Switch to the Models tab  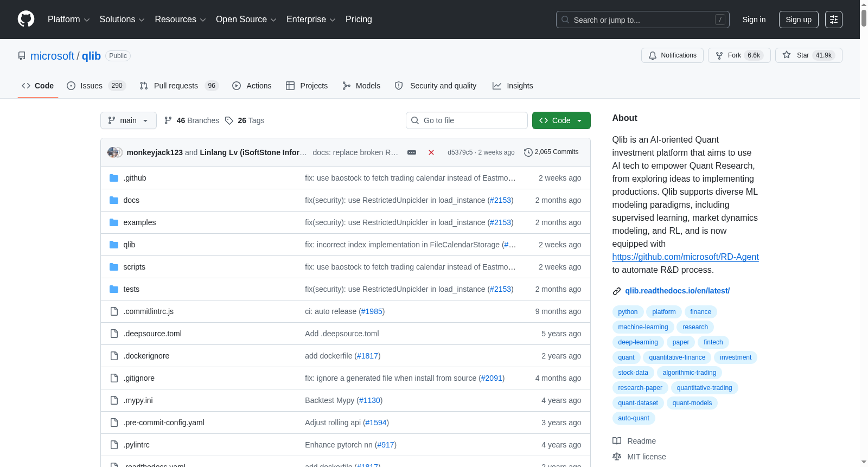point(361,86)
